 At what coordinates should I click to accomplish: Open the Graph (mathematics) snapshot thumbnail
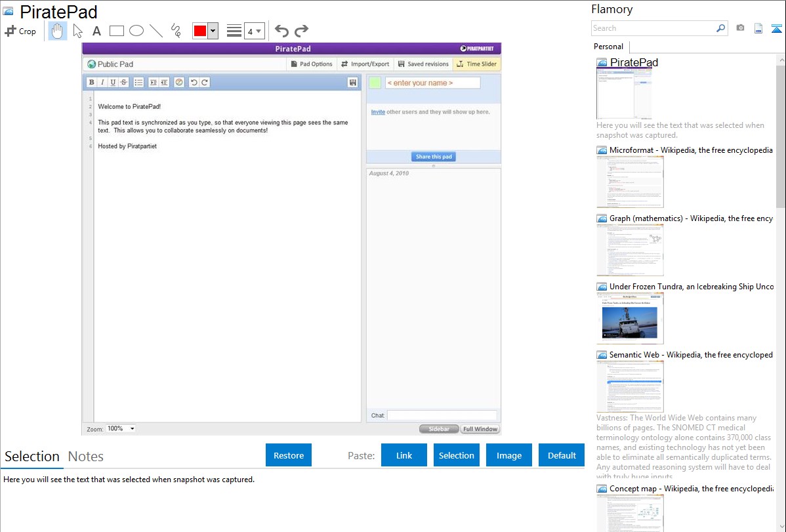pyautogui.click(x=630, y=250)
